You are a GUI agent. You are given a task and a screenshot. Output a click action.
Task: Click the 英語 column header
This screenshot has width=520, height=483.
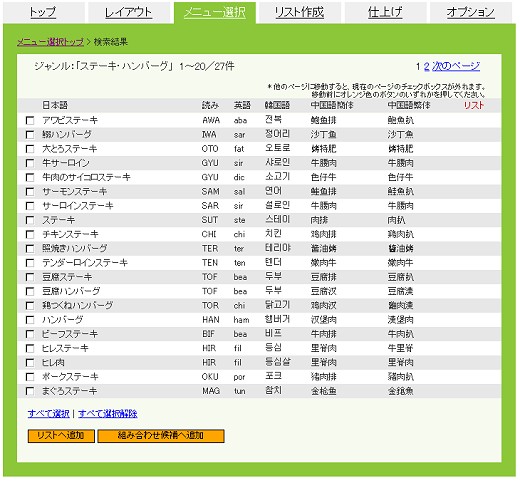point(242,105)
